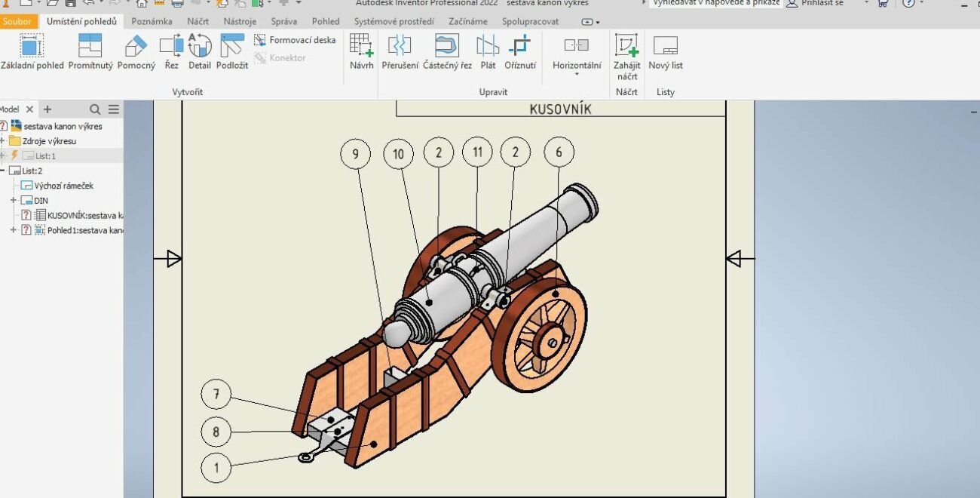This screenshot has height=498, width=980.
Task: Switch to the Poznámka ribbon tab
Action: click(152, 22)
